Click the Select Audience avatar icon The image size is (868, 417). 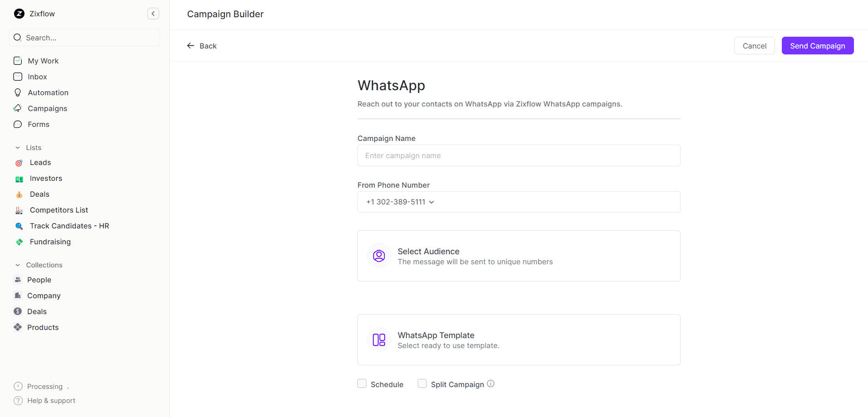coord(379,256)
